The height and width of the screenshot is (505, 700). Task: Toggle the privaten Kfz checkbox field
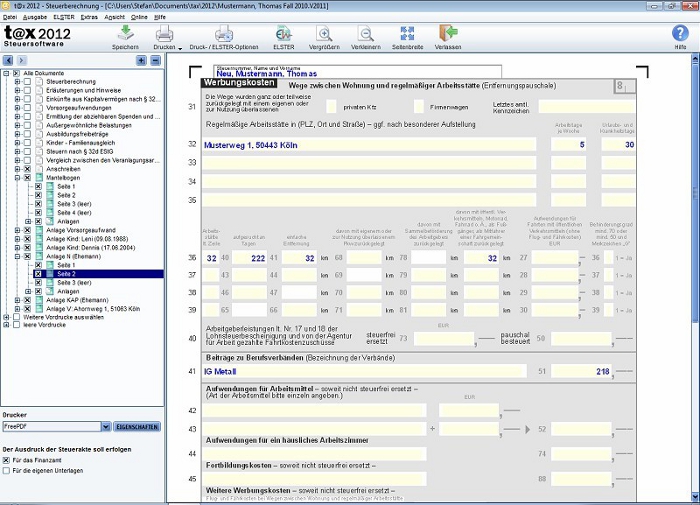(x=331, y=107)
